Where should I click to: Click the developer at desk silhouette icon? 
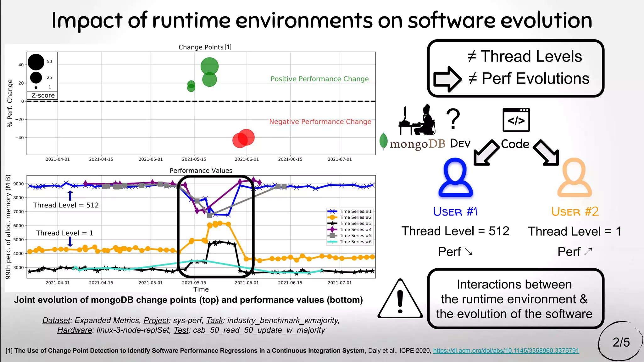click(417, 120)
